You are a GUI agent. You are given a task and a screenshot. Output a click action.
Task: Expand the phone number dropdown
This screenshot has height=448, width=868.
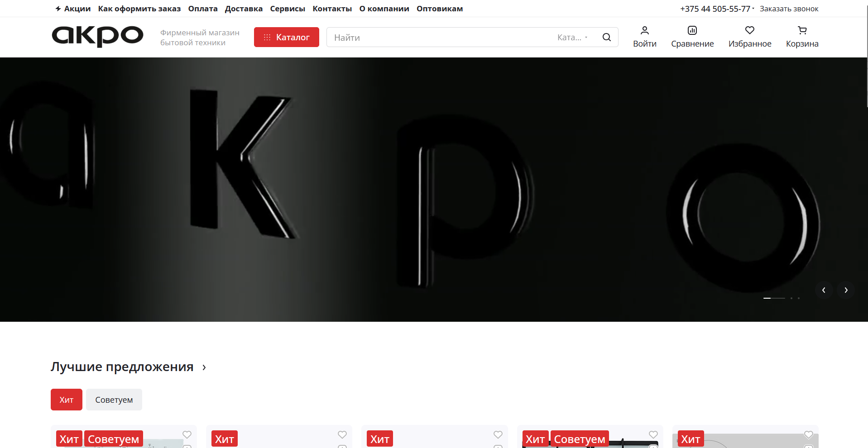click(x=753, y=9)
